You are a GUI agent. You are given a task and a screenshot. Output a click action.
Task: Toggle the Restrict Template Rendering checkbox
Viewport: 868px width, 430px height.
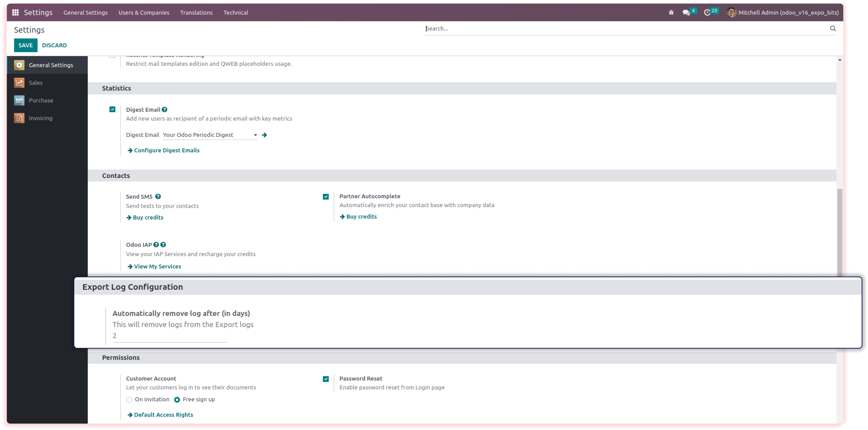tap(113, 57)
